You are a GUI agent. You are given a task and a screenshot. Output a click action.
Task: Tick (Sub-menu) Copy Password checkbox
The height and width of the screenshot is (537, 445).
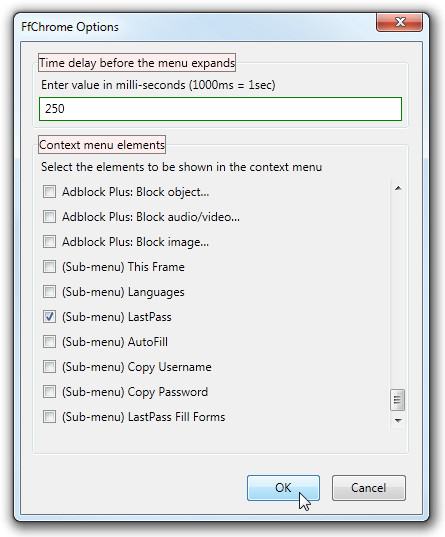tap(49, 391)
